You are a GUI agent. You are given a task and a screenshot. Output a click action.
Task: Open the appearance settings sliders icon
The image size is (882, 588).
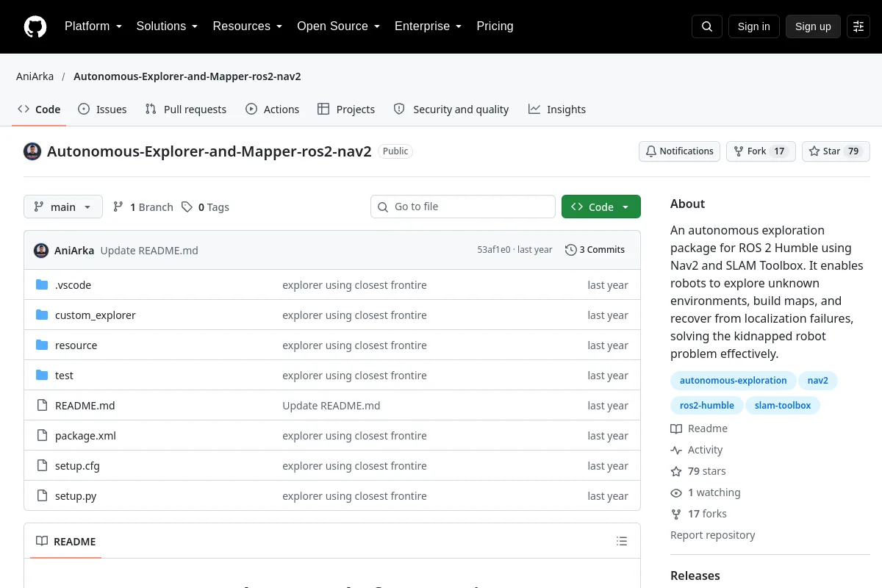pos(858,26)
